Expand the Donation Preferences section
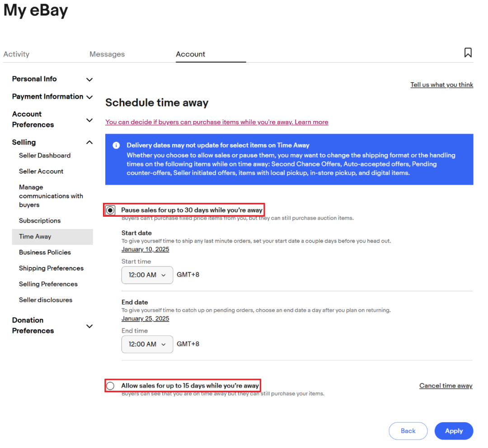488x448 pixels. coord(89,326)
